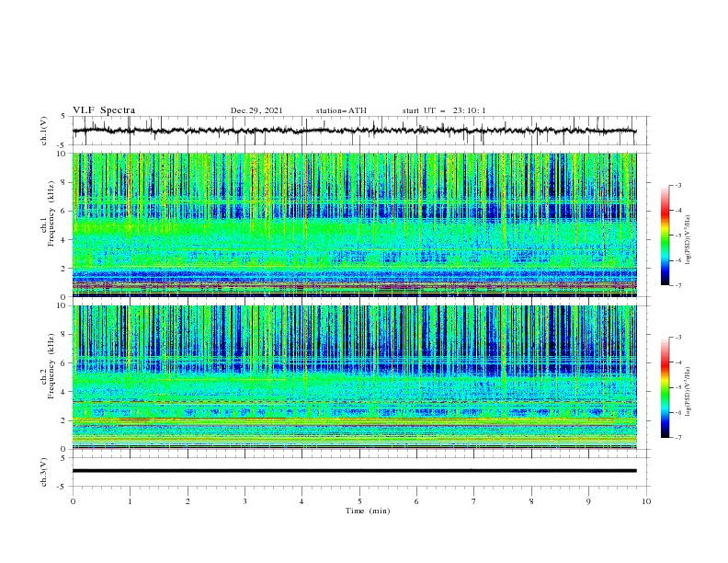Click the '-6' label on ch.2 colorbar
728x563 pixels.
(678, 412)
